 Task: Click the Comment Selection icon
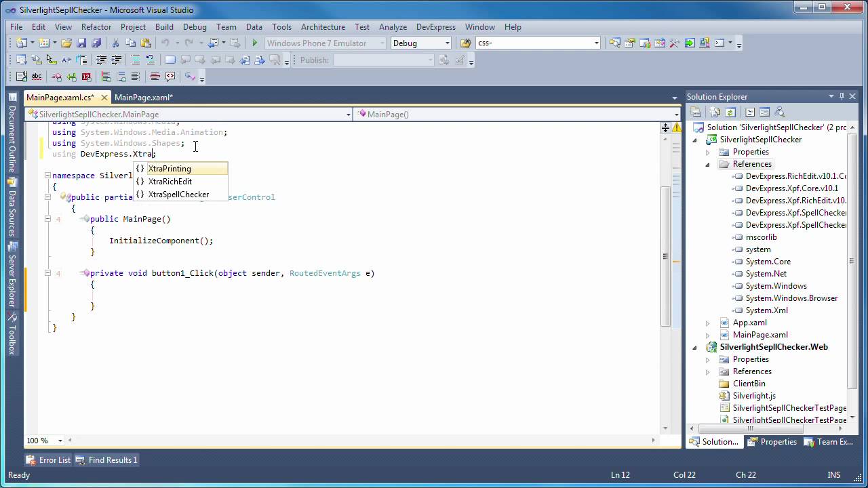tap(136, 60)
